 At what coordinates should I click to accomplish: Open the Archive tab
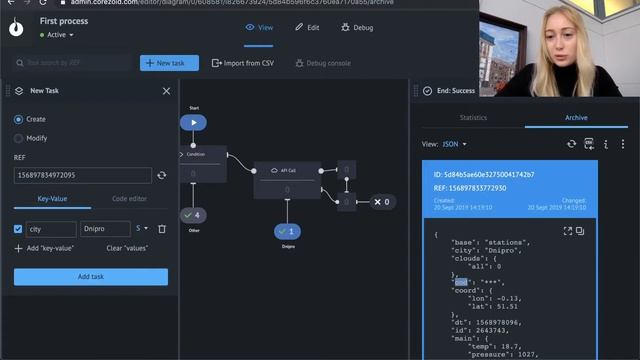tap(576, 118)
